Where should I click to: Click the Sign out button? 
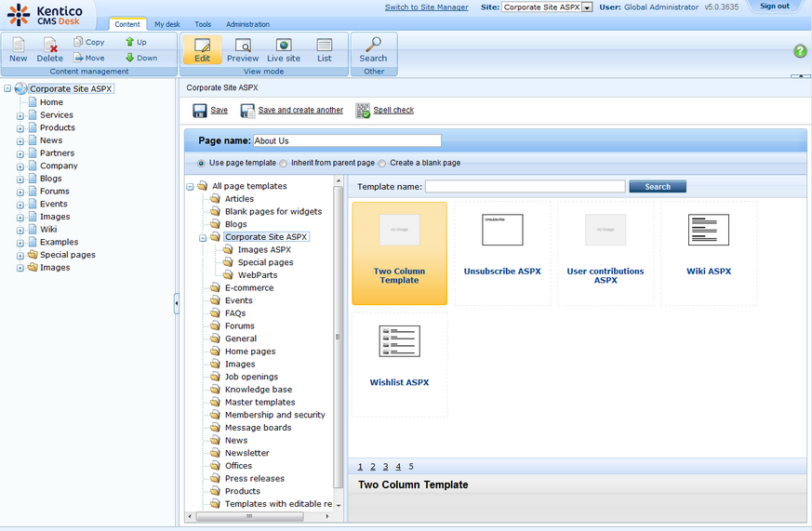[774, 7]
